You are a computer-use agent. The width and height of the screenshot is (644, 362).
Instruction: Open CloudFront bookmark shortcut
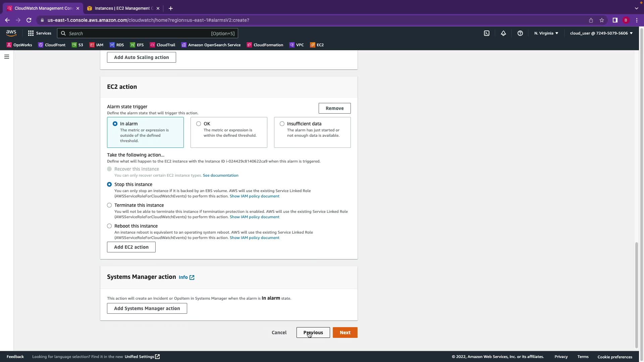pyautogui.click(x=52, y=45)
